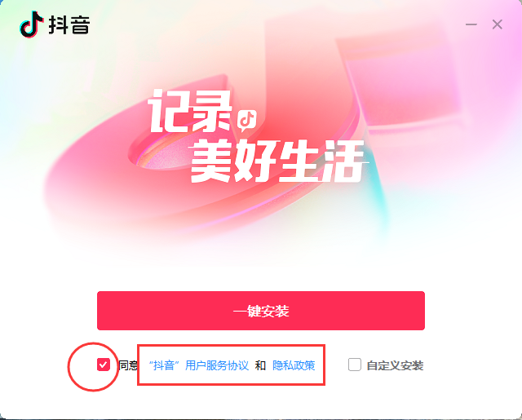Uncheck the 同意 agreement checkbox
Screen dimensions: 522x420
pyautogui.click(x=104, y=365)
